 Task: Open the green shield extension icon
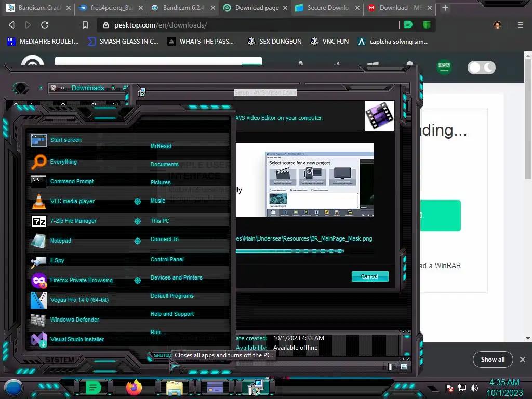pyautogui.click(x=427, y=25)
